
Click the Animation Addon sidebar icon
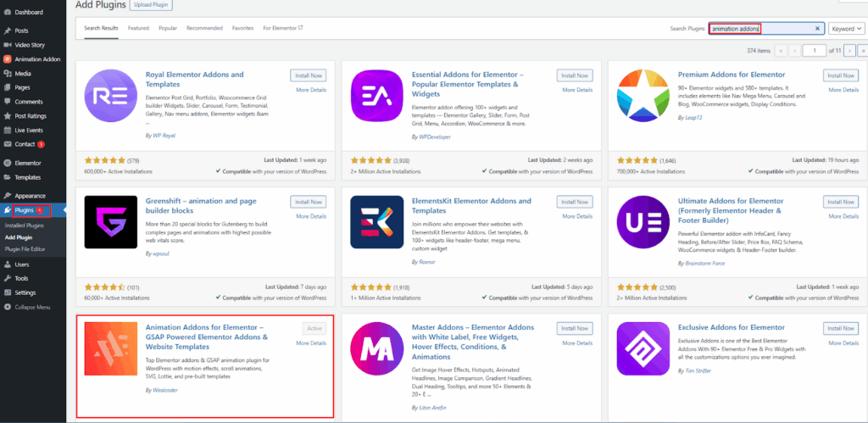(x=8, y=59)
